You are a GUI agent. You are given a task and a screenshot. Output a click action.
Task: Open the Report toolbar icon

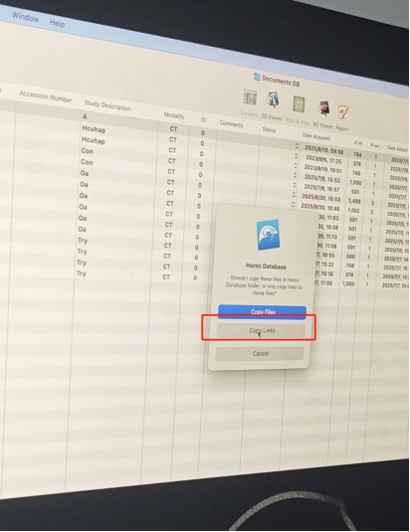(342, 112)
